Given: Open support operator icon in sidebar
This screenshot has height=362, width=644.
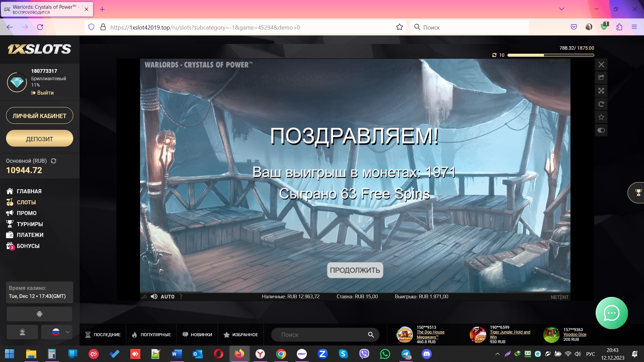Looking at the screenshot, I should click(22, 332).
